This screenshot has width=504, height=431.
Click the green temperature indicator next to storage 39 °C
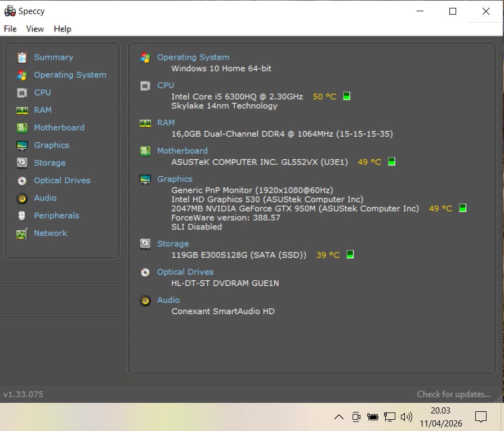350,254
